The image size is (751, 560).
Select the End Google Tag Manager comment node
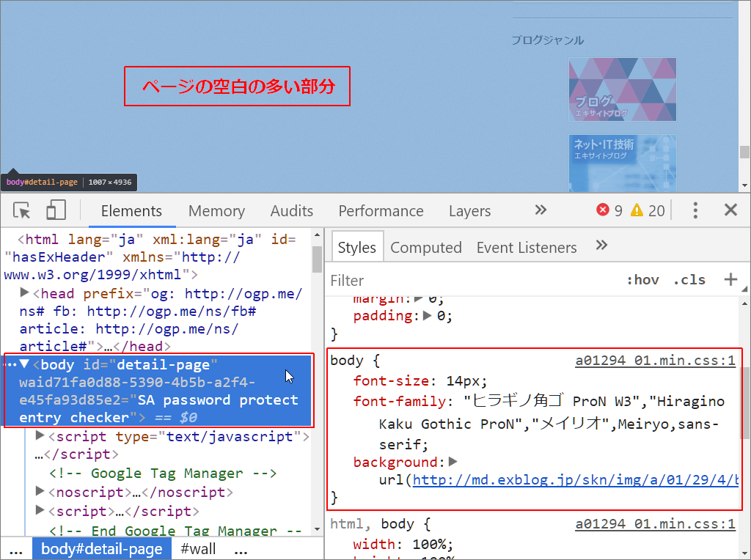pyautogui.click(x=175, y=531)
